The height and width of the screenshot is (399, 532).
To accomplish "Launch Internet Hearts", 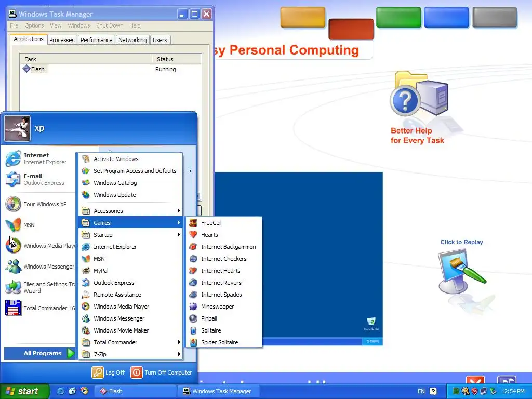I will pos(224,271).
